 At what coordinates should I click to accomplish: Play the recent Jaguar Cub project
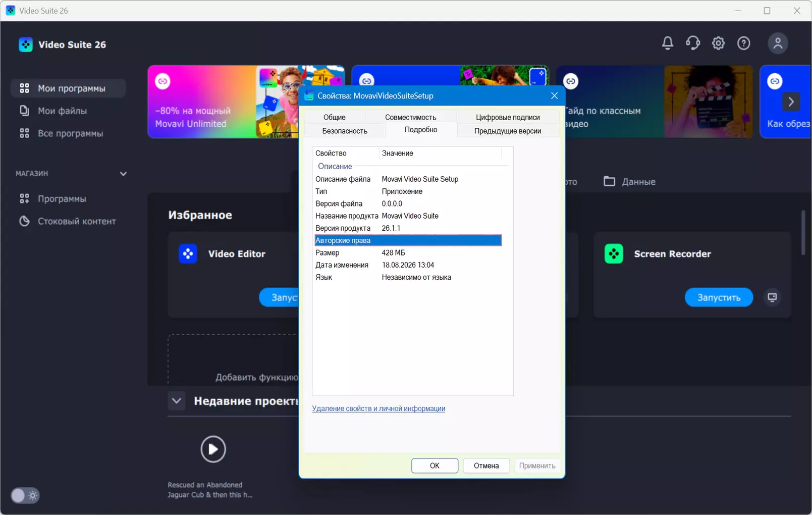[213, 449]
